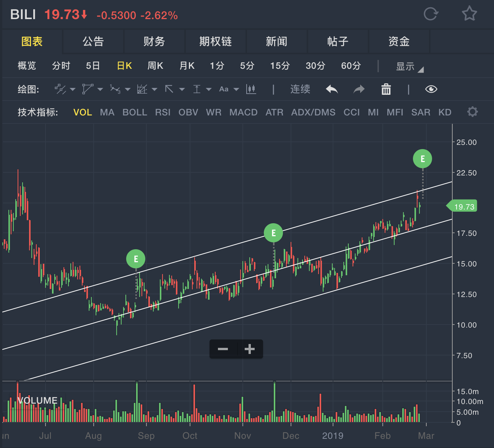494x448 pixels.
Task: Select the 周K weekly interval
Action: (155, 66)
